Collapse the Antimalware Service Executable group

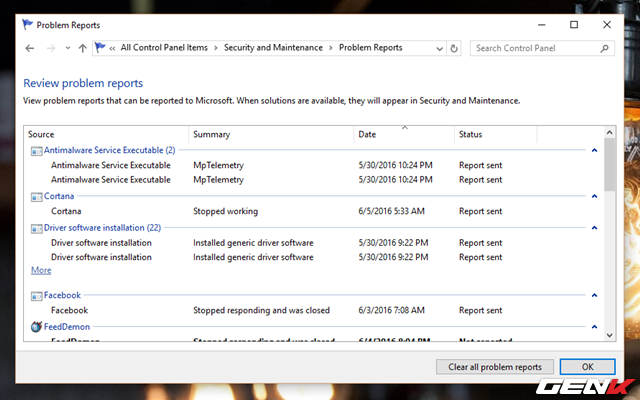click(594, 151)
